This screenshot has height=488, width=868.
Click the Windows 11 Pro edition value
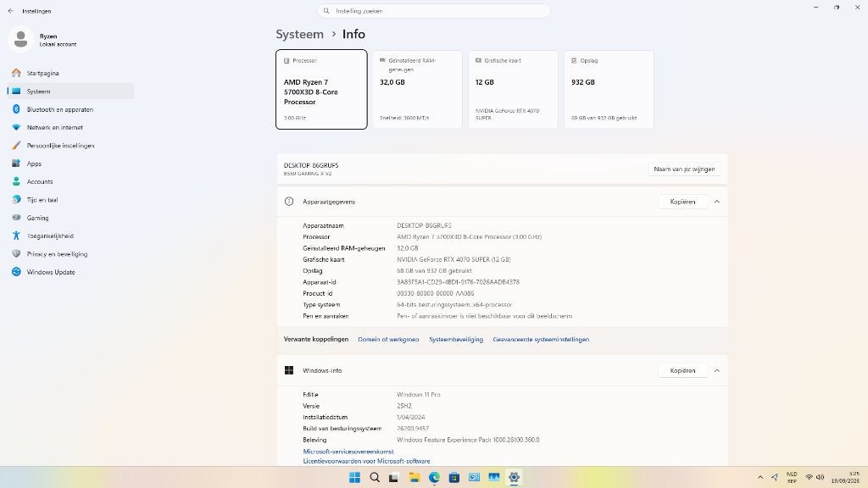[419, 395]
